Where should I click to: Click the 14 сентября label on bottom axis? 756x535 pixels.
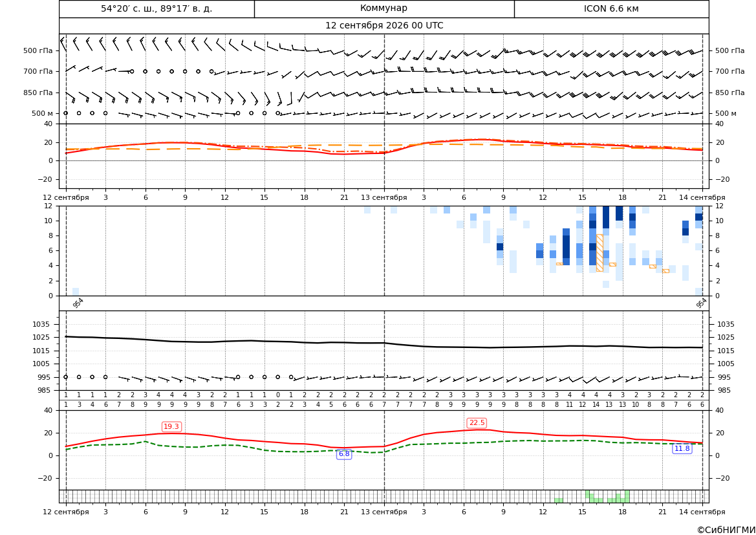click(702, 512)
